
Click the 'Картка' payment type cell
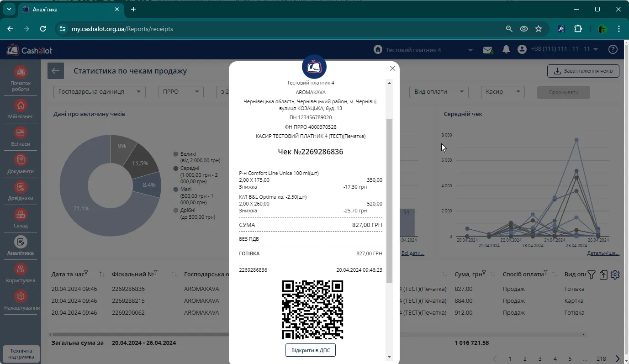point(574,301)
